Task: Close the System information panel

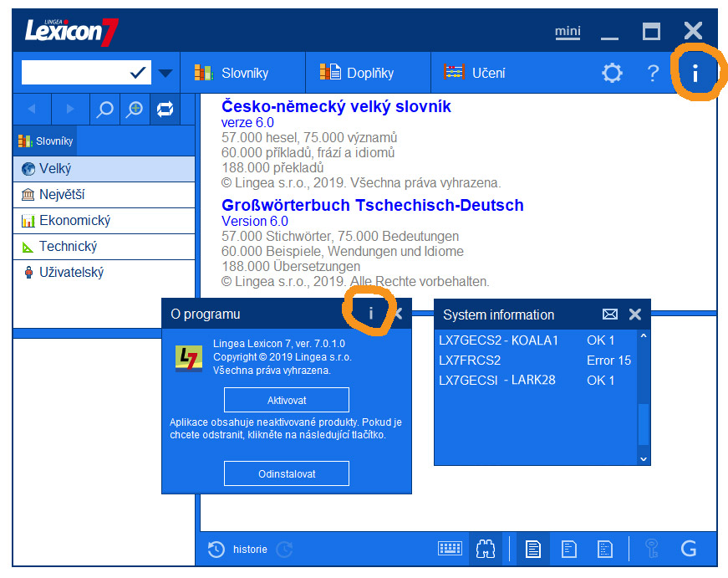Action: (635, 315)
